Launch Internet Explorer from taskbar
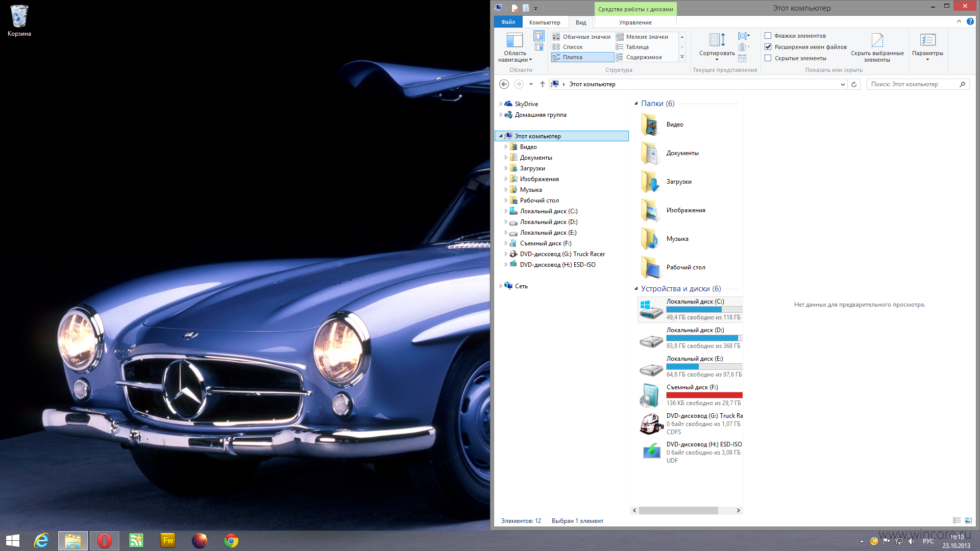This screenshot has width=980, height=551. click(x=41, y=540)
